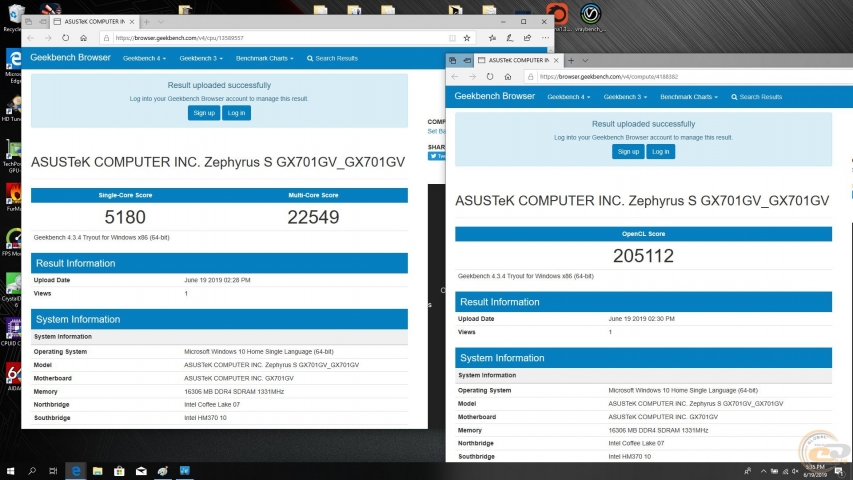Expand Benchmark Charts menu in left window
This screenshot has width=853, height=480.
pyautogui.click(x=264, y=58)
